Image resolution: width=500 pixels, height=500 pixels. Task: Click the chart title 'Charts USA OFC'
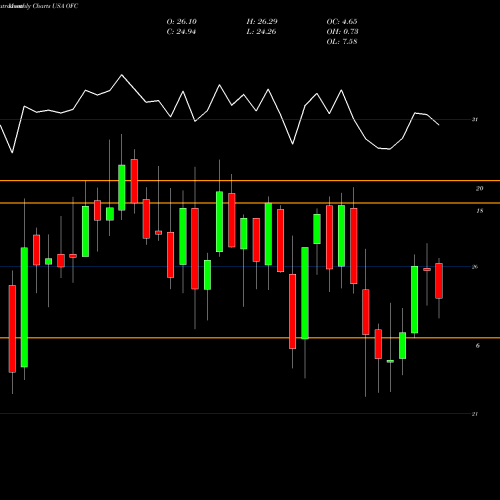55,6
